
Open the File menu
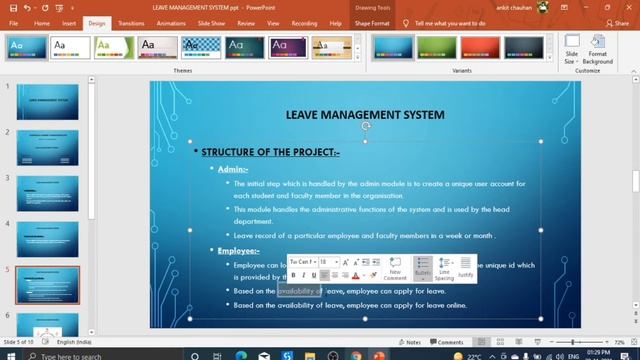click(13, 23)
